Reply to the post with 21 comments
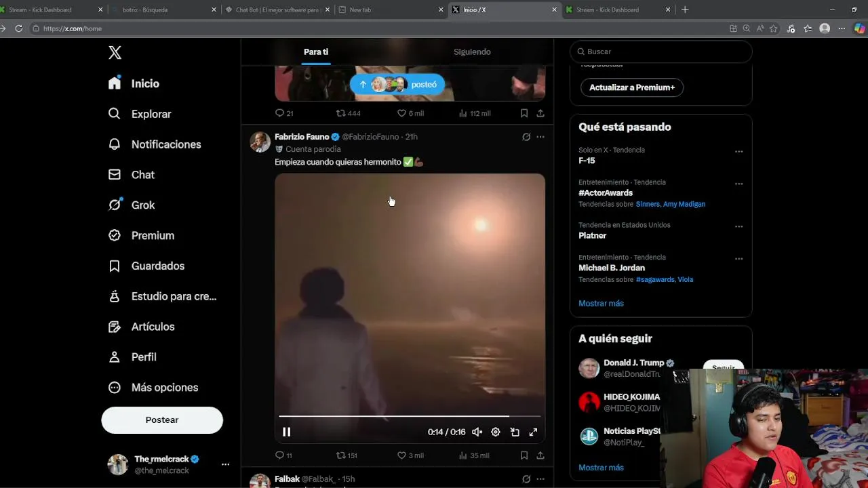The height and width of the screenshot is (488, 868). coord(284,113)
